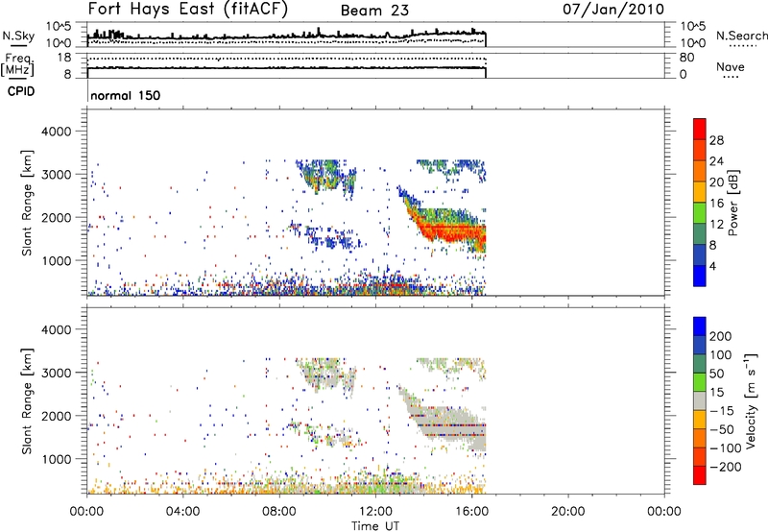Select the scatter cluster near 3000 km at 10:00 in the power panel
The height and width of the screenshot is (532, 768).
(326, 177)
